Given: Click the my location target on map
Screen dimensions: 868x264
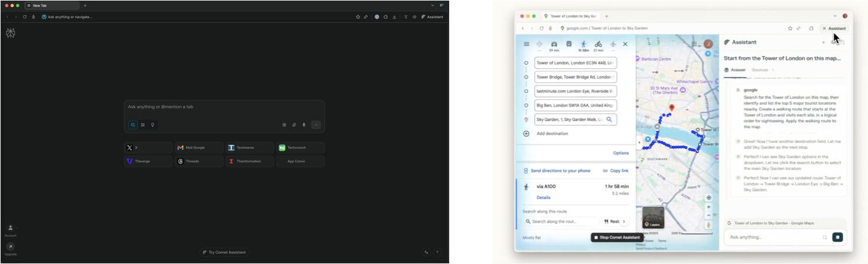Looking at the screenshot, I should click(709, 197).
